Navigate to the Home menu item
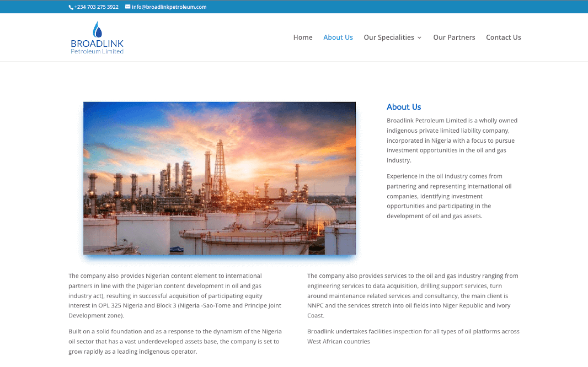 pos(303,37)
